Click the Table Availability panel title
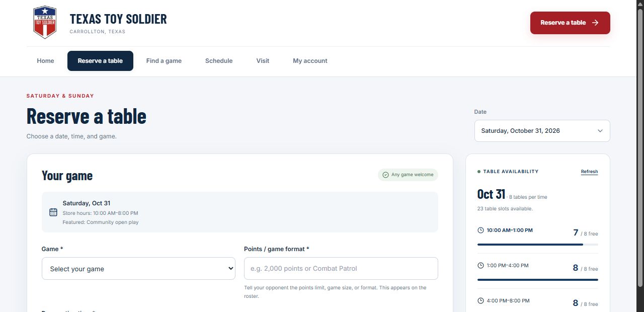The height and width of the screenshot is (312, 644). (511, 172)
